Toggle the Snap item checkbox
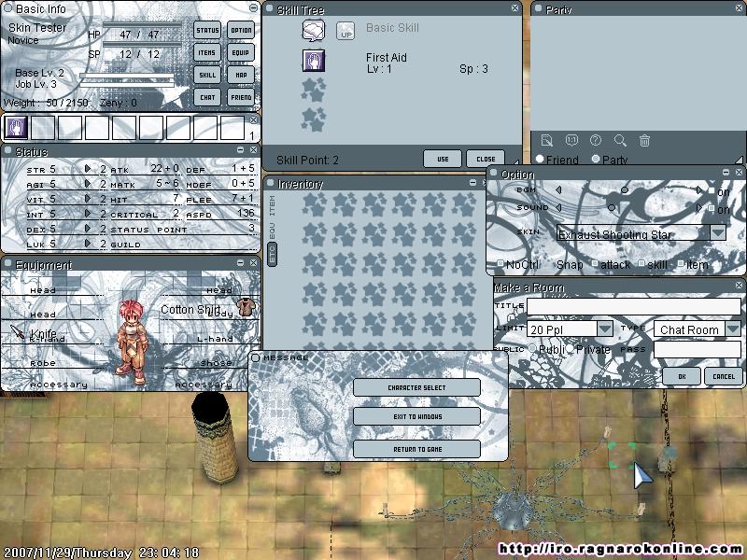Screen dimensions: 747x560 coord(681,263)
